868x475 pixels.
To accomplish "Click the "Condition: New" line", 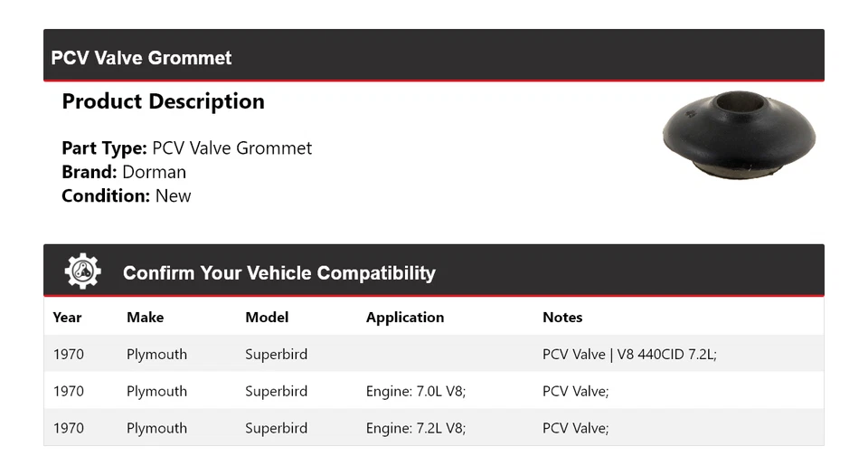I will tap(127, 195).
